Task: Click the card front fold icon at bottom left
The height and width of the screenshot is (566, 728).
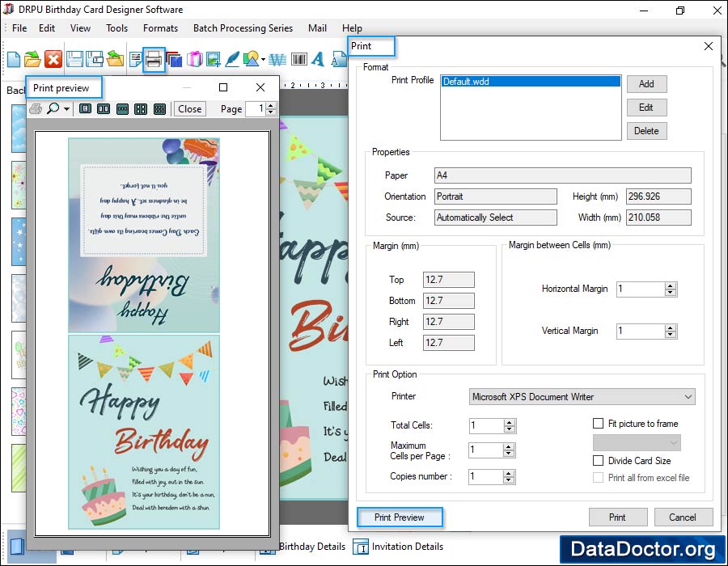Action: click(17, 546)
